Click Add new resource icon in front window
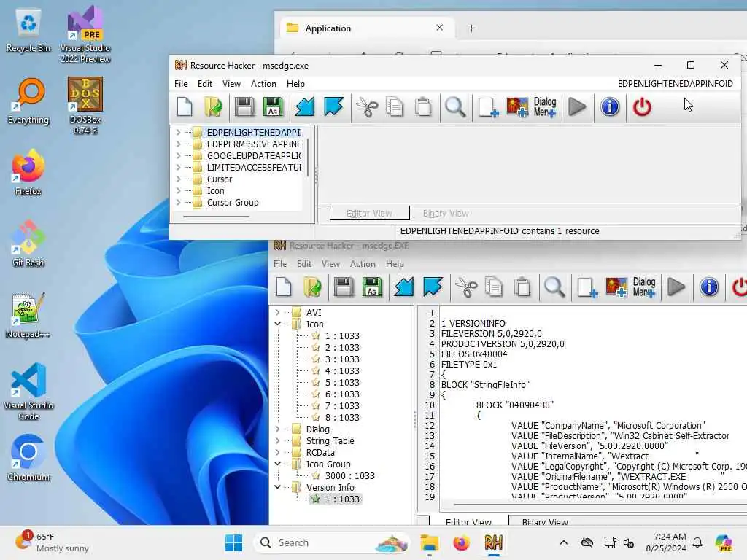This screenshot has height=560, width=747. [x=488, y=106]
